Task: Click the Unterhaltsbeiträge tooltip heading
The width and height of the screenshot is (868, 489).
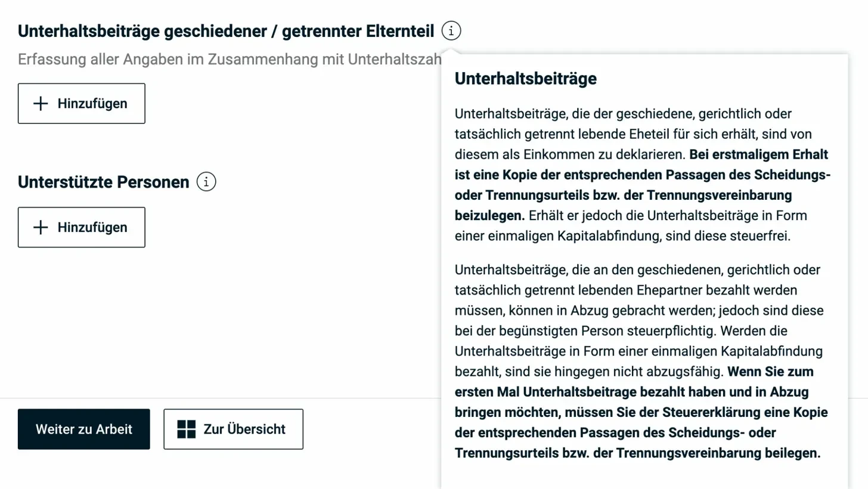Action: click(525, 79)
